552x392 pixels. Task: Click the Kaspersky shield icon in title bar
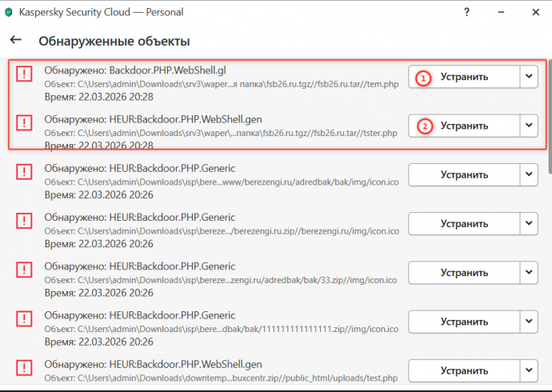pyautogui.click(x=10, y=12)
